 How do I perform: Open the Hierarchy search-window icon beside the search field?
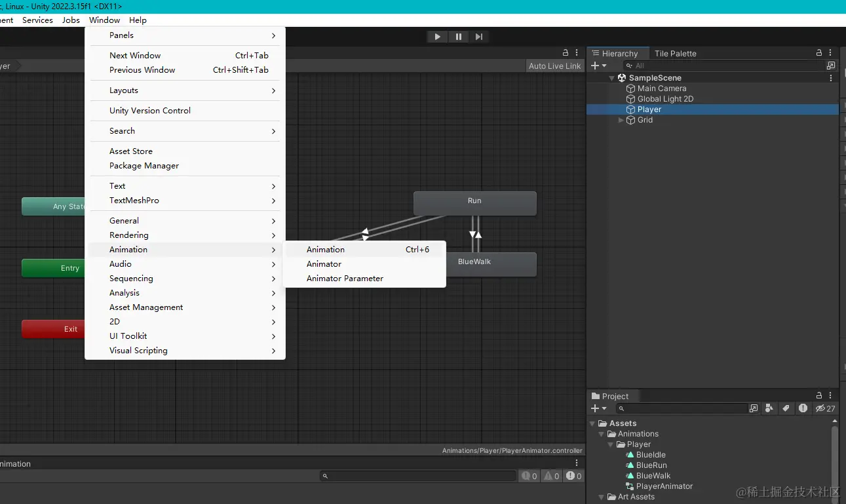click(x=831, y=66)
